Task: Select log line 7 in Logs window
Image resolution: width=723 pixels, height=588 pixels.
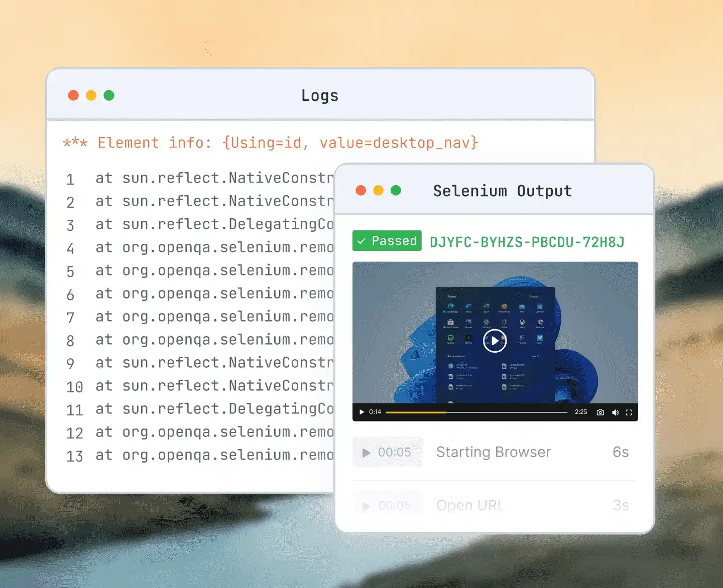Action: (x=200, y=317)
